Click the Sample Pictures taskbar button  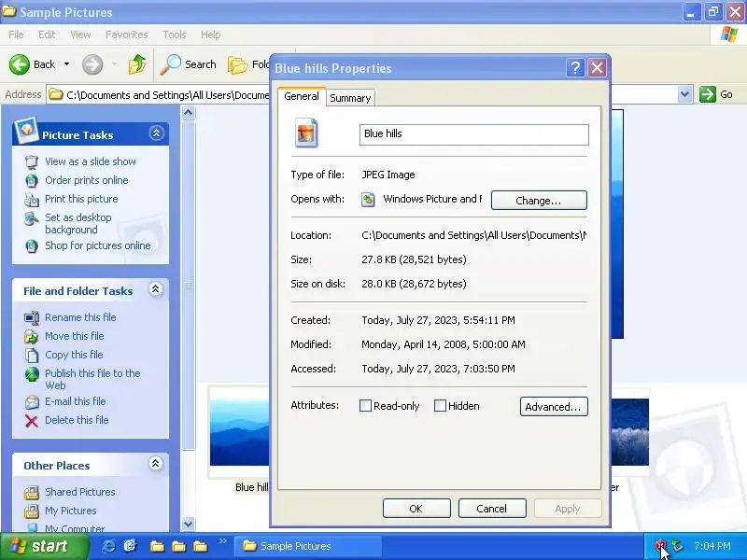click(x=307, y=546)
